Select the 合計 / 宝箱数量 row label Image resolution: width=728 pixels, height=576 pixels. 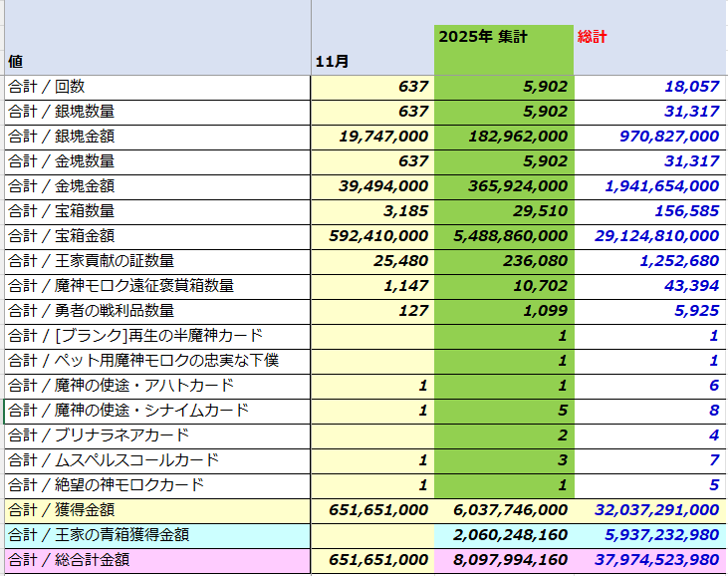(x=62, y=211)
